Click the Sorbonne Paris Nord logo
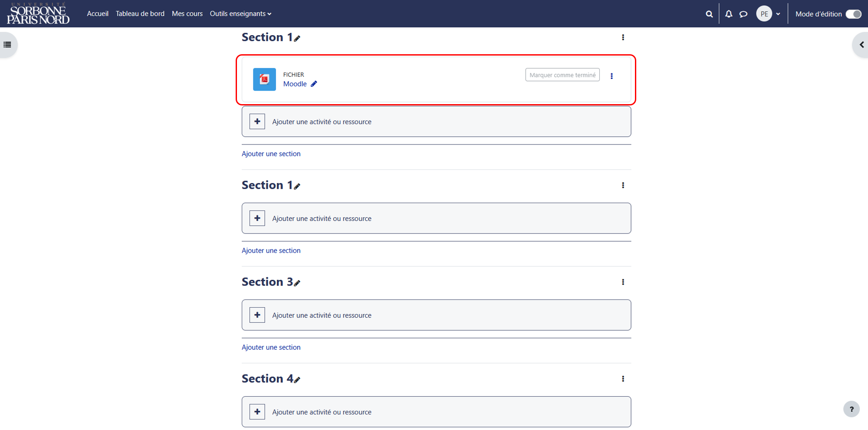The width and height of the screenshot is (868, 430). [x=38, y=13]
